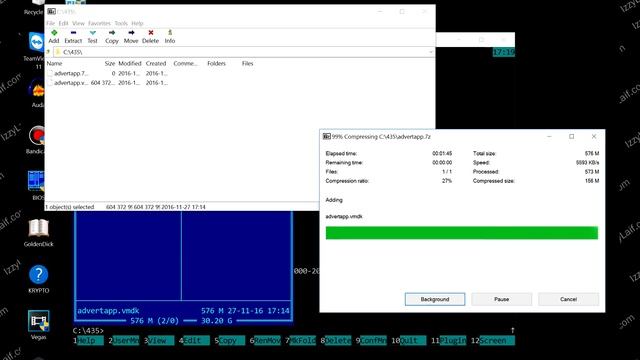
Task: Click the 4 Edit key in Far Manager
Action: pos(194,340)
